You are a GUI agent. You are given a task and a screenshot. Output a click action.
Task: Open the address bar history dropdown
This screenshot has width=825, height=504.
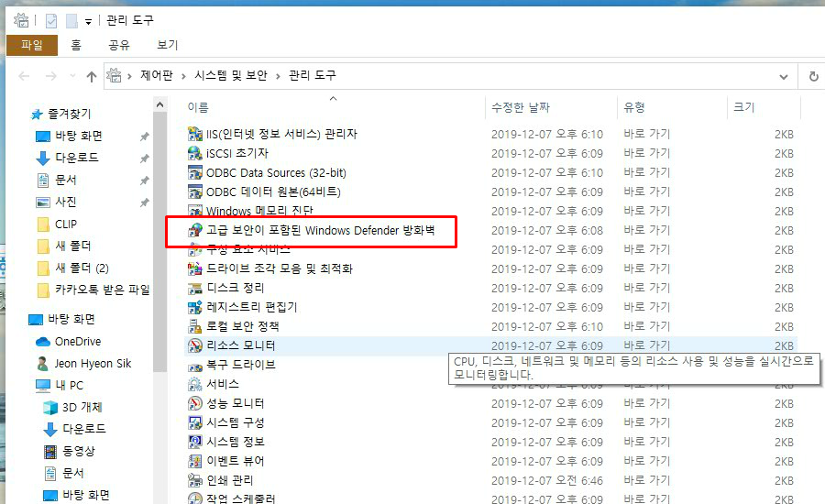coord(784,77)
